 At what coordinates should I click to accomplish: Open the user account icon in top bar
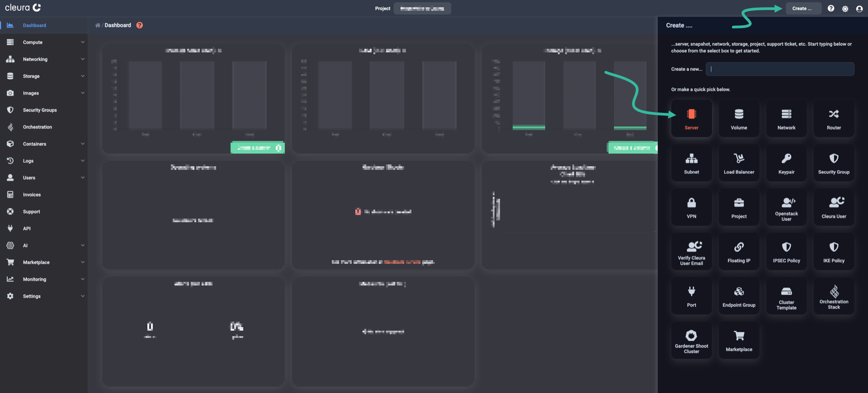[x=859, y=9]
